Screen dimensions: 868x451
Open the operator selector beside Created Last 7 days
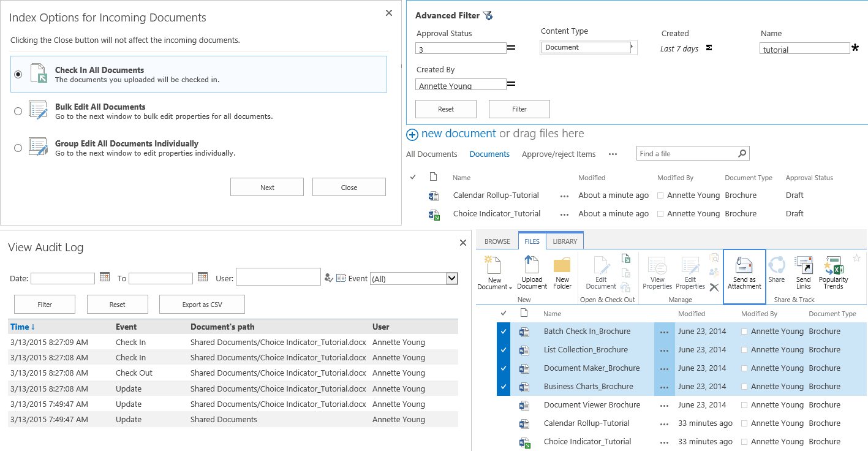click(709, 48)
